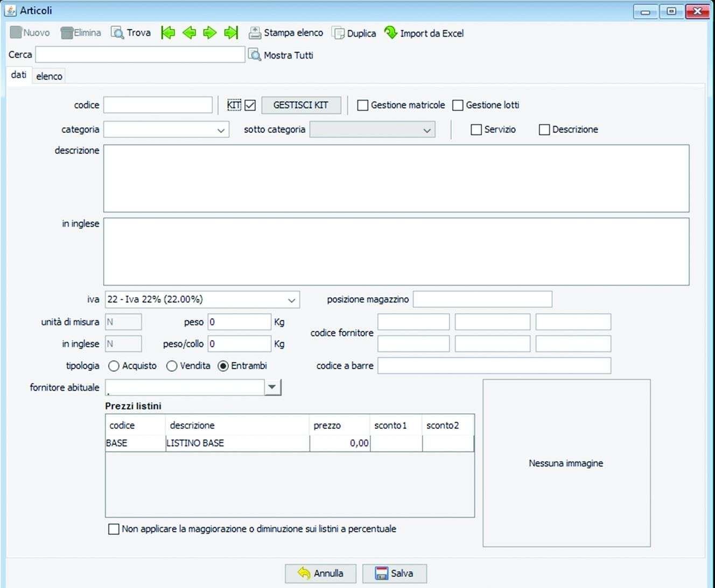Enable Gestione matricole checkbox
The width and height of the screenshot is (715, 588).
(x=363, y=105)
